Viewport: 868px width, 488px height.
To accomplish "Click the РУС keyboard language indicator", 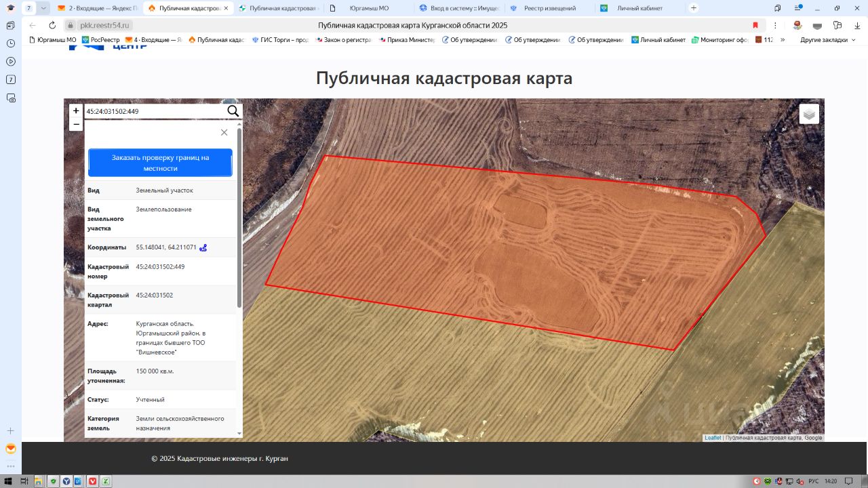I will point(813,481).
